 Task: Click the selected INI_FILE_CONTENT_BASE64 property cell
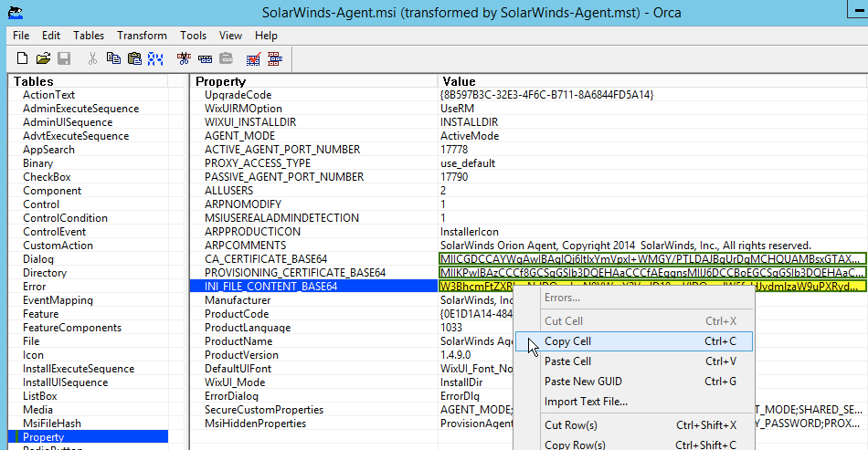pyautogui.click(x=313, y=287)
